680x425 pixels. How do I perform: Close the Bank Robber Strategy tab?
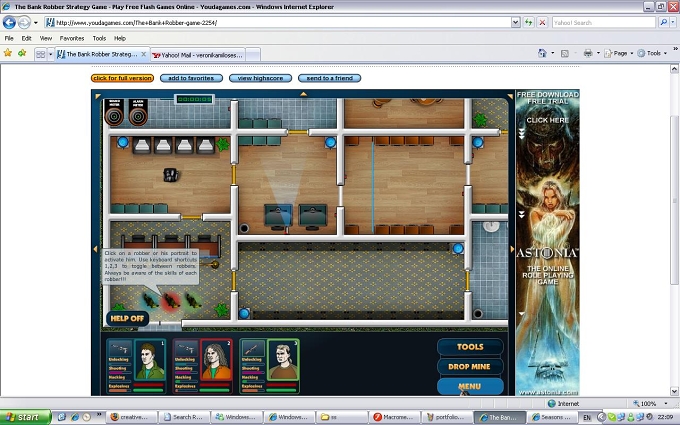(144, 54)
